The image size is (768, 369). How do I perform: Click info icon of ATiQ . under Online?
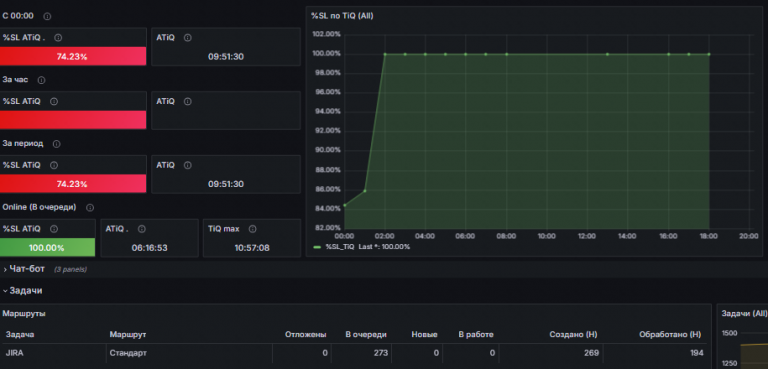click(142, 229)
